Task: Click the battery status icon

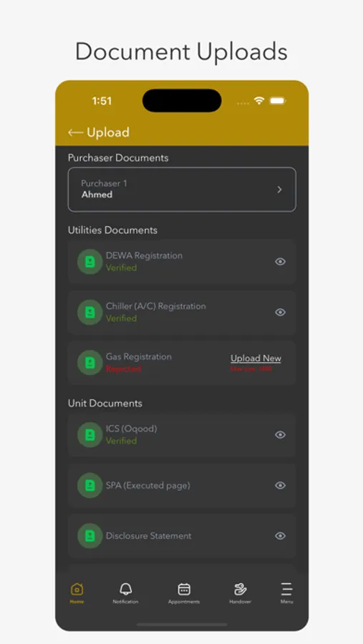Action: 278,101
